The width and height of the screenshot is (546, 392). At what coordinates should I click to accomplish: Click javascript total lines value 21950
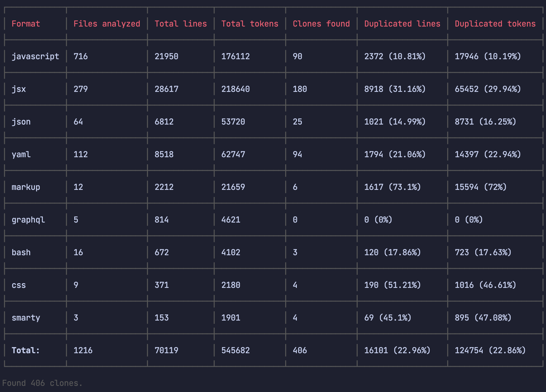[x=166, y=56]
